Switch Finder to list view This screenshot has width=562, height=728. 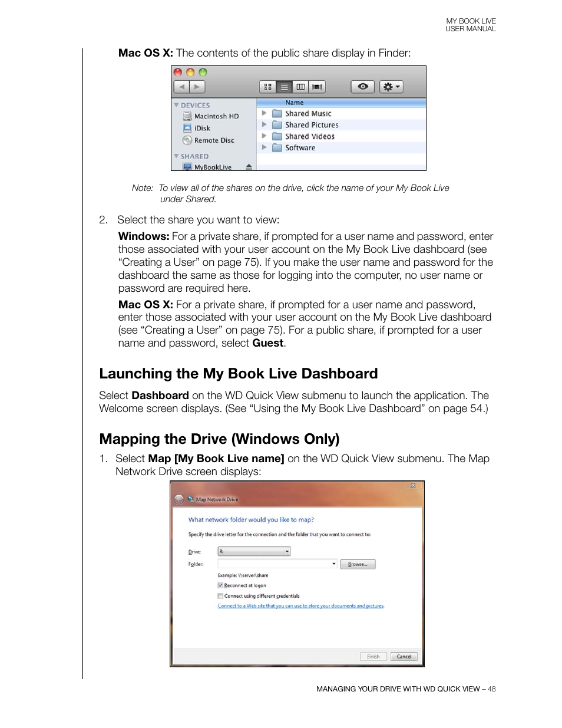click(x=284, y=87)
